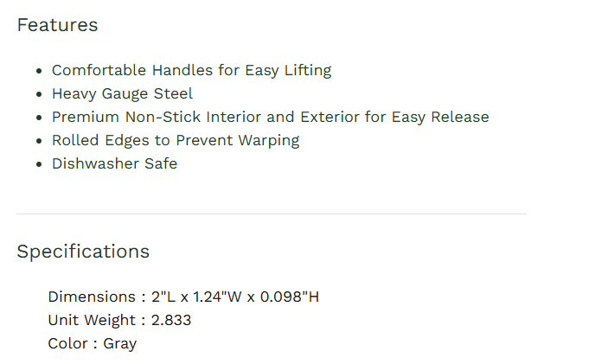Click the bullet point beside Comfortable Handles
Viewport: 595px width, 364px height.
[x=39, y=71]
